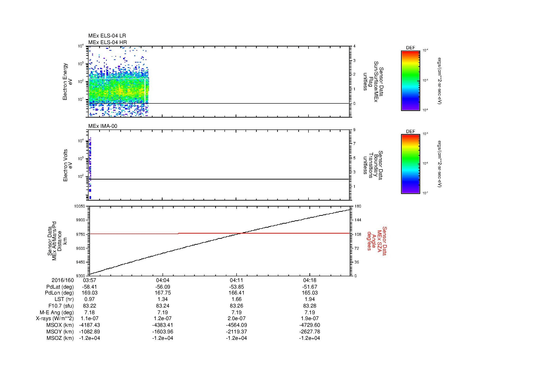This screenshot has width=555, height=392.
Task: Select the lower DEF color bar for IMA
Action: tap(410, 164)
